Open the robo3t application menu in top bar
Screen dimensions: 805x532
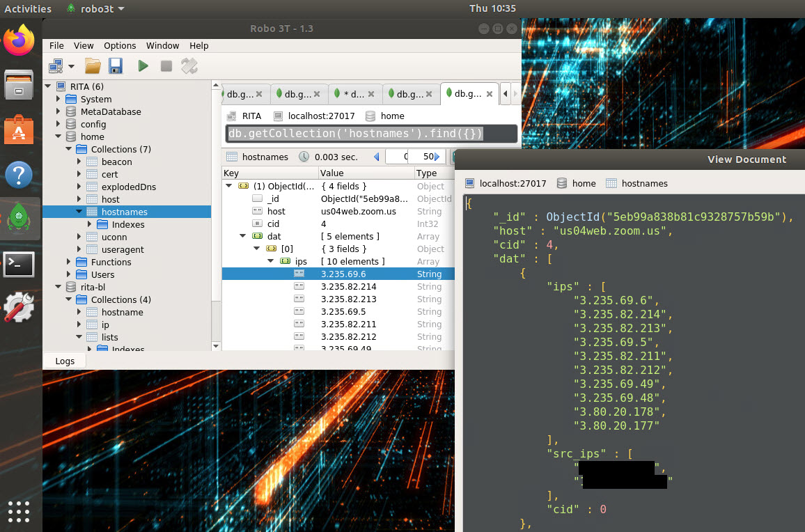pyautogui.click(x=95, y=9)
